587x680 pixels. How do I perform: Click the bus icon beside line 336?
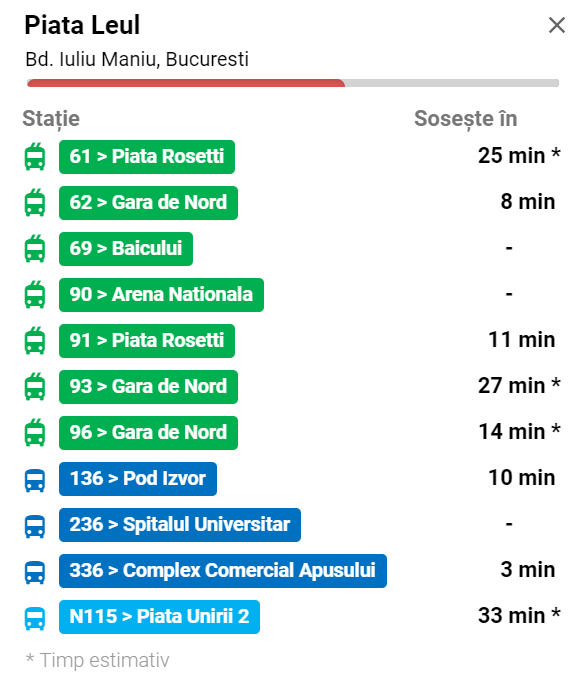35,572
